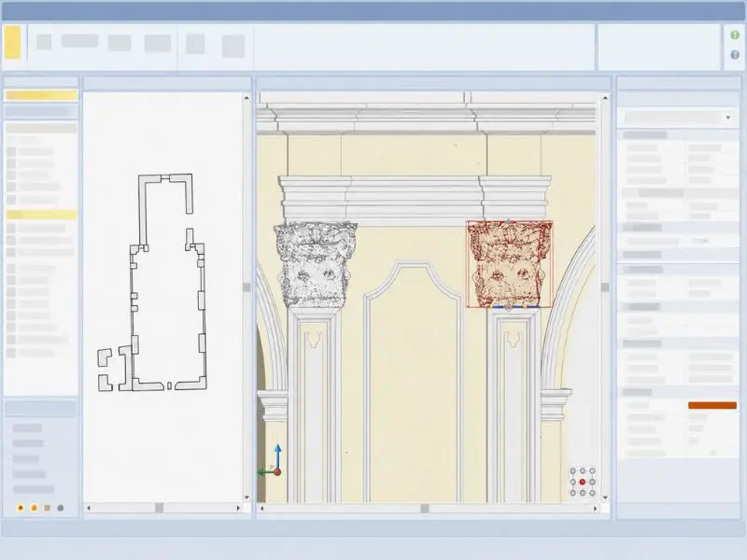
Task: Click the floor plan panel's scroll-down arrow
Action: click(x=247, y=497)
